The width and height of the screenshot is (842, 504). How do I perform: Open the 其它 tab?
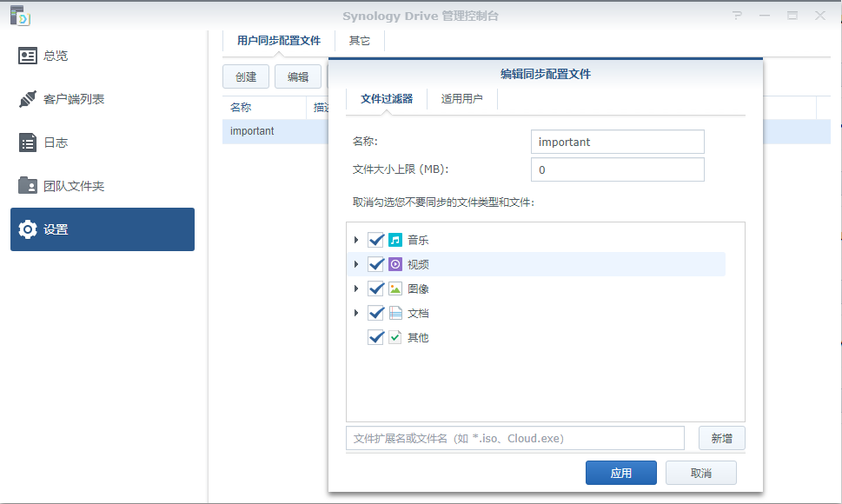pos(359,41)
